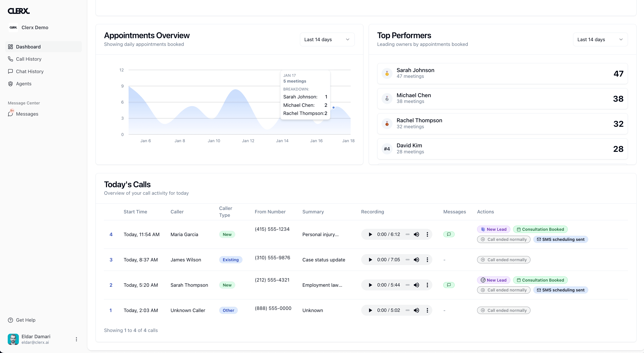Switch to the Dashboard view
Screen dimensions: 644x353
tap(28, 47)
